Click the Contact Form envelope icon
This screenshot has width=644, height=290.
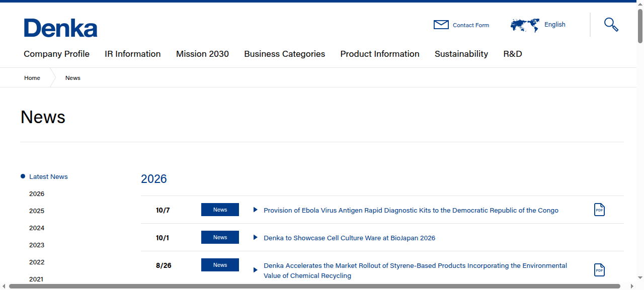point(441,25)
